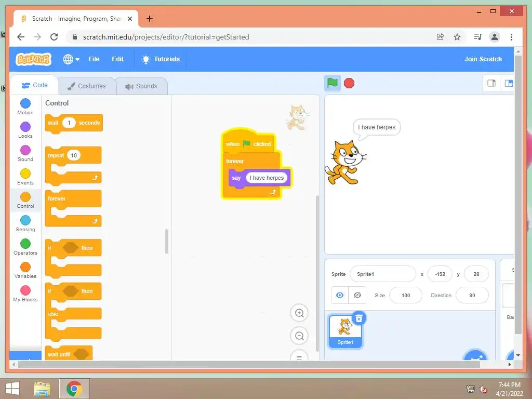532x399 pixels.
Task: Edit the sprite name field
Action: coord(383,274)
